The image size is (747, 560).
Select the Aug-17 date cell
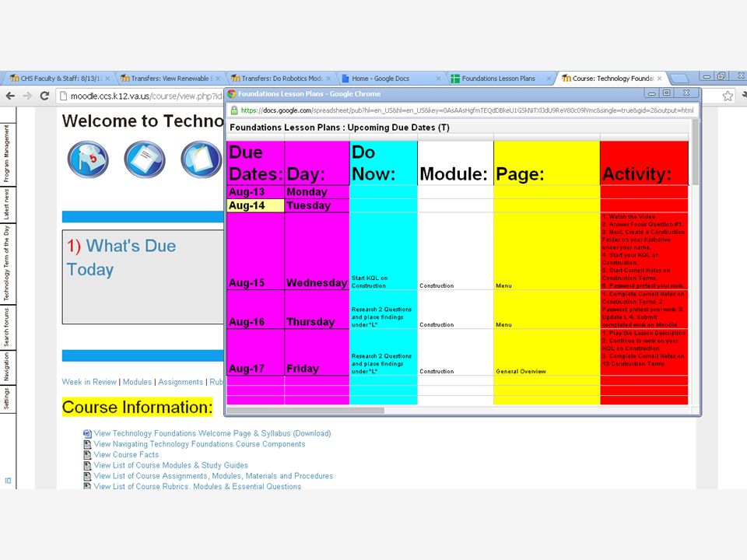coord(255,352)
